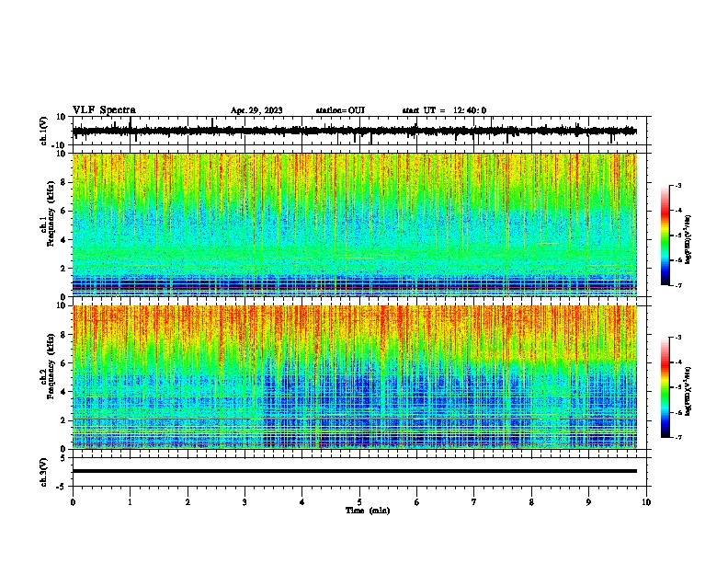
Task: Select the date "Apr. 29, 2023"
Action: (x=256, y=110)
